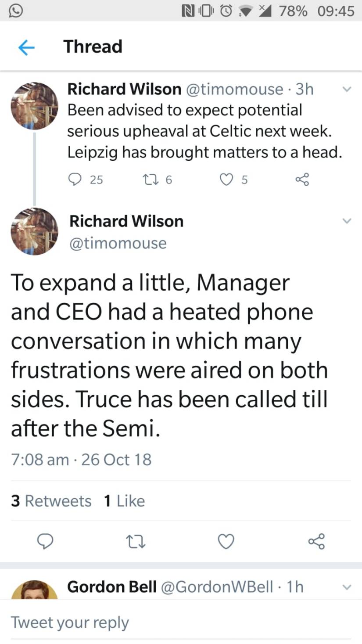362x644 pixels.
Task: Tap the back arrow in the Thread header
Action: pyautogui.click(x=26, y=47)
